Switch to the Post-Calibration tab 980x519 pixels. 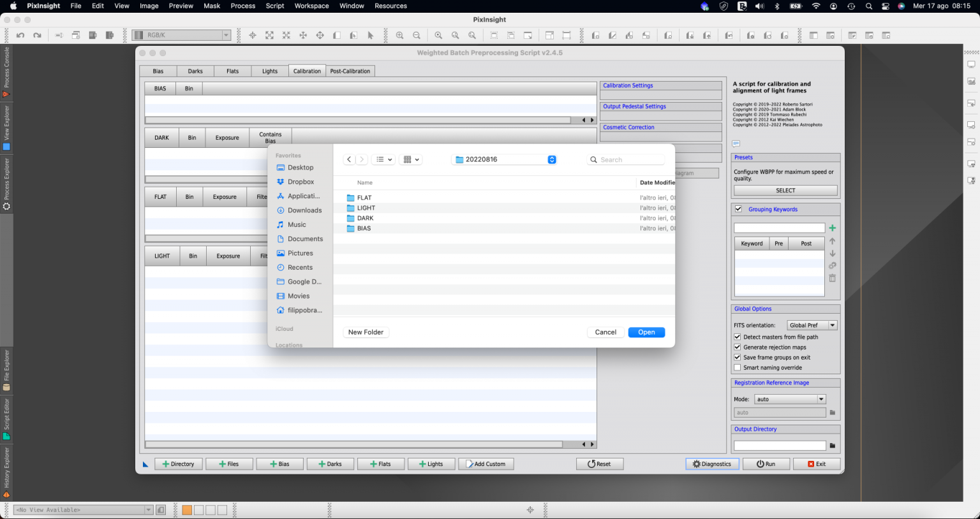(350, 71)
